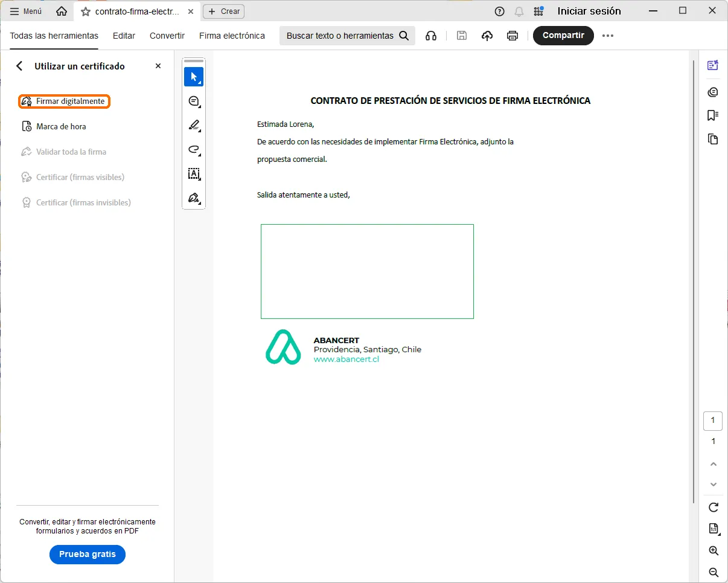Click the zoom in magnifier icon
The height and width of the screenshot is (583, 728).
[x=714, y=550]
